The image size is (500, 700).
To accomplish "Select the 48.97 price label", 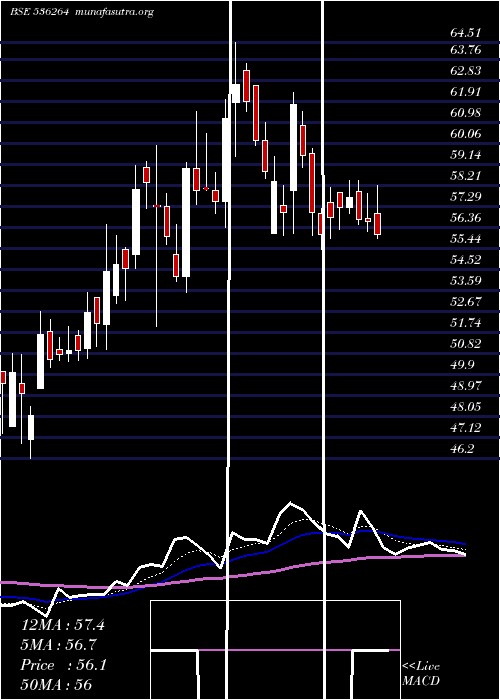I will [x=466, y=385].
